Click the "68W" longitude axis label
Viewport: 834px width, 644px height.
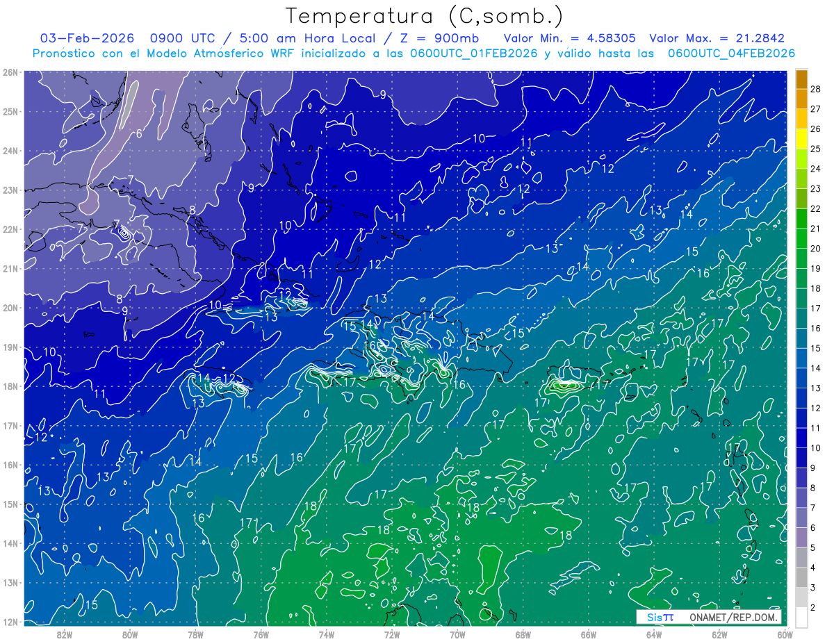[x=523, y=634]
